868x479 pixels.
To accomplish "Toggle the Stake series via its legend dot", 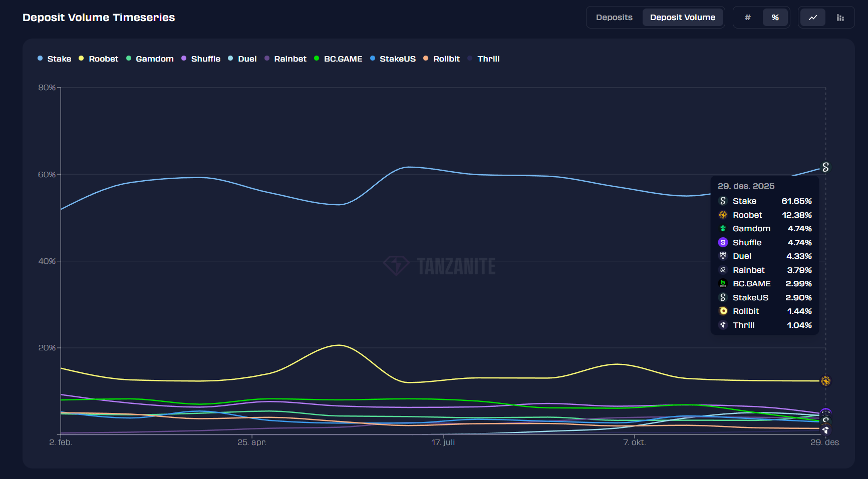I will tap(40, 59).
